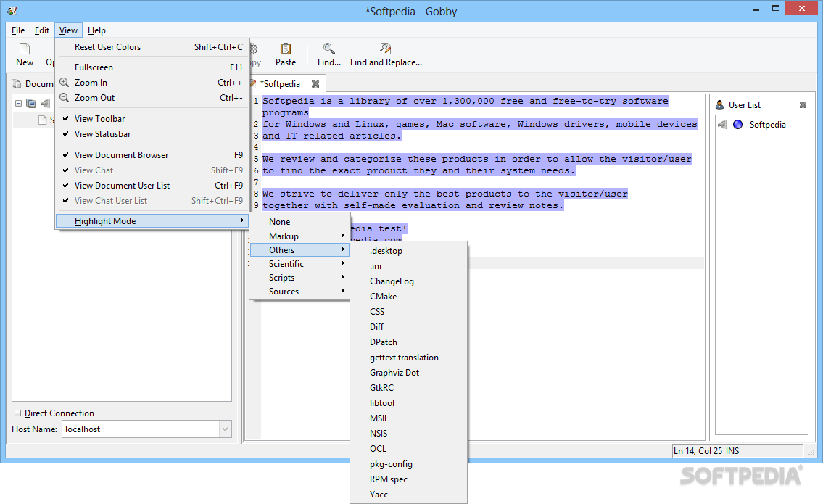The width and height of the screenshot is (823, 504).
Task: Select .ini highlight mode
Action: tap(408, 266)
